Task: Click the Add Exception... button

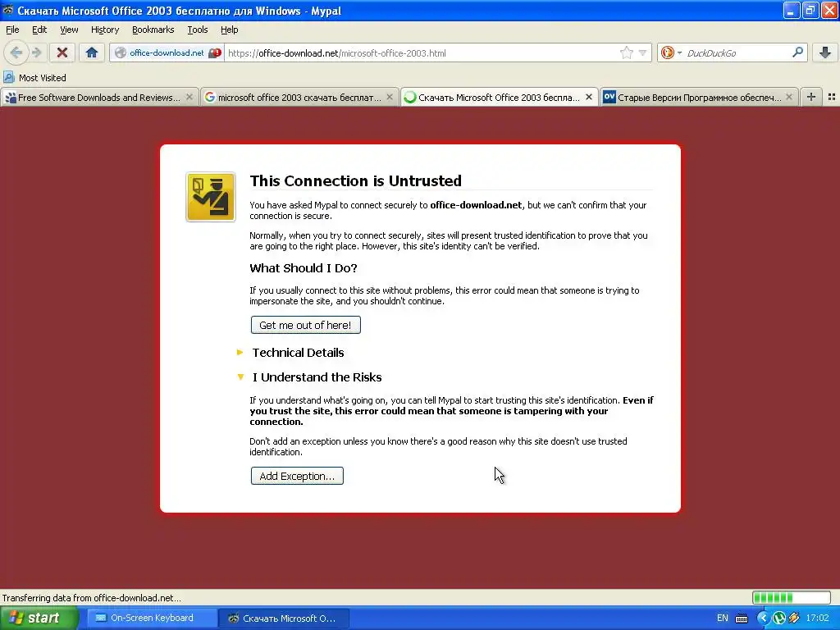Action: click(297, 476)
